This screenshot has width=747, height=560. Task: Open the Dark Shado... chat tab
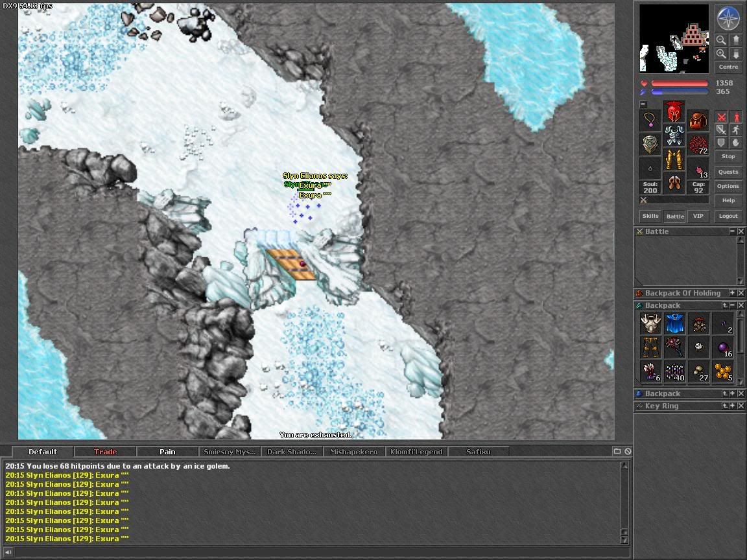click(292, 452)
